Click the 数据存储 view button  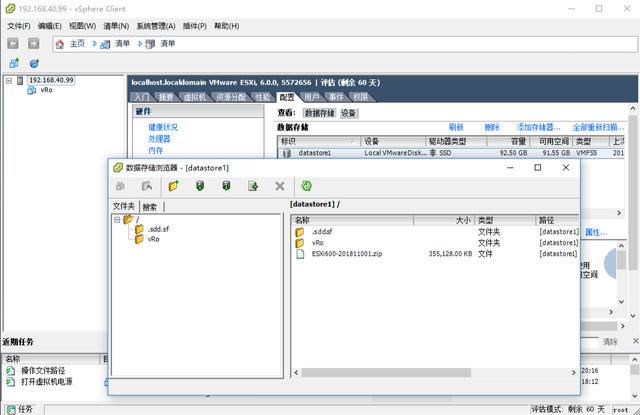pos(320,113)
